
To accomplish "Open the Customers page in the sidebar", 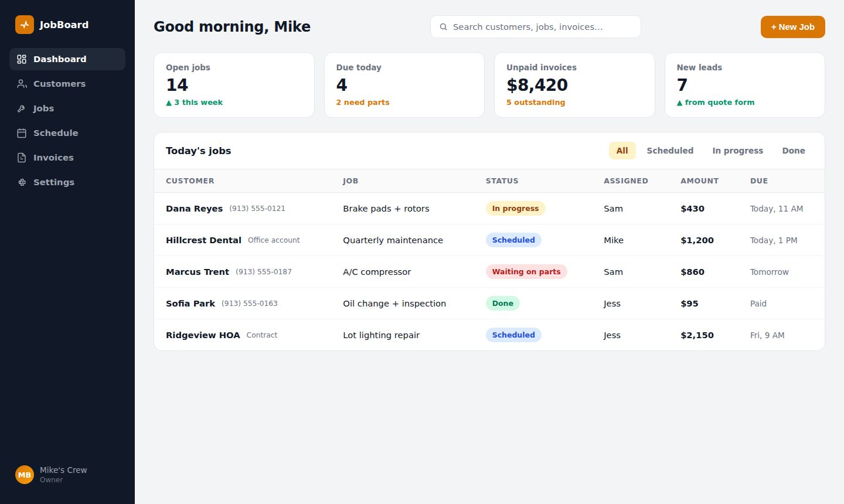I will pyautogui.click(x=67, y=84).
